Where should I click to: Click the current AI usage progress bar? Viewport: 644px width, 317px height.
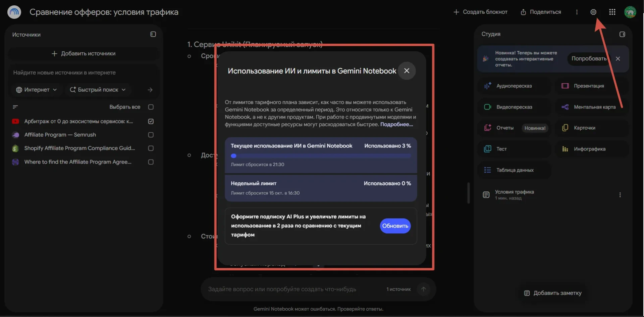(x=321, y=156)
